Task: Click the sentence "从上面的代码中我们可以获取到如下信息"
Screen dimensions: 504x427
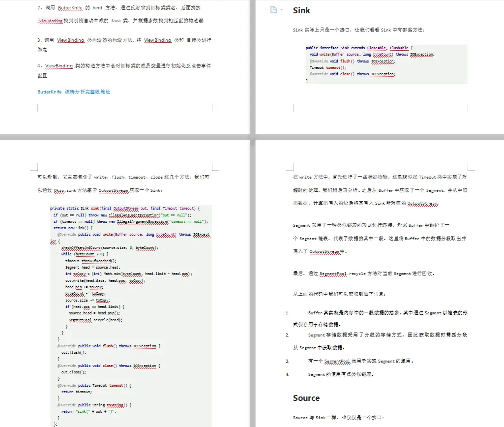Action: 339,294
